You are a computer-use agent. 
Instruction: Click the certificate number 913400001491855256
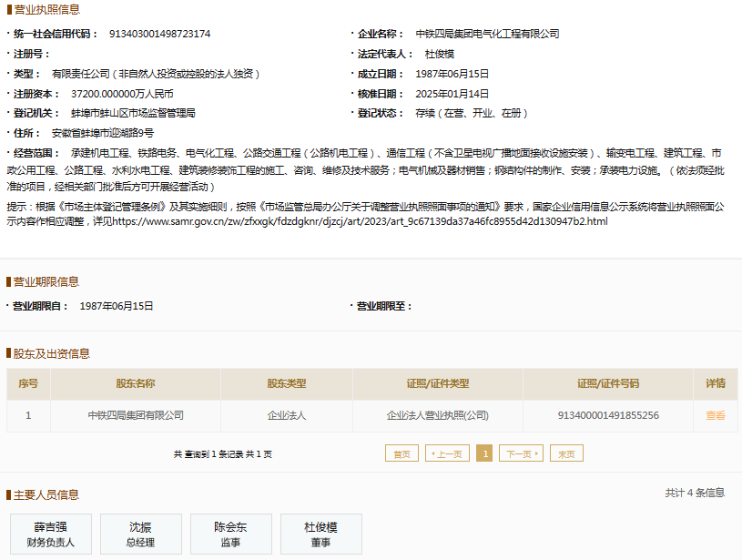608,415
